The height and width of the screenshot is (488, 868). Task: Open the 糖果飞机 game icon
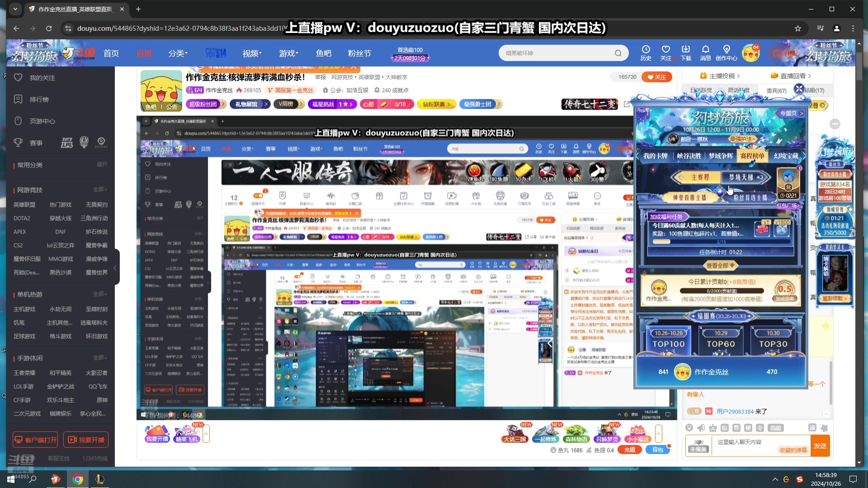187,433
